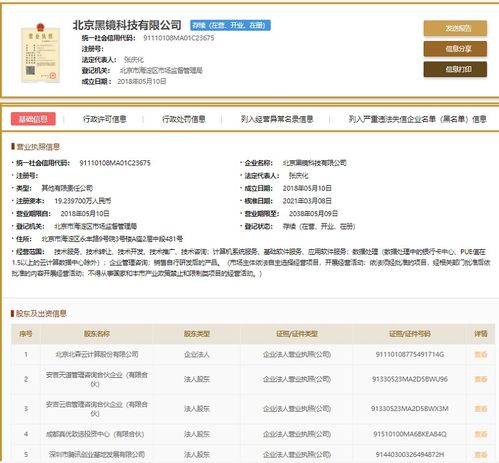
Task: Click the business license thumbnail image
Action: 40,53
